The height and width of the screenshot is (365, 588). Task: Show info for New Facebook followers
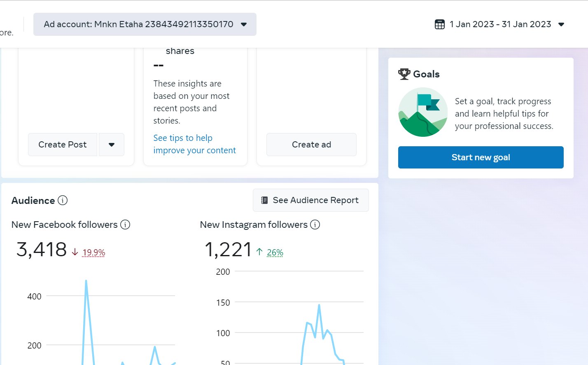[125, 225]
